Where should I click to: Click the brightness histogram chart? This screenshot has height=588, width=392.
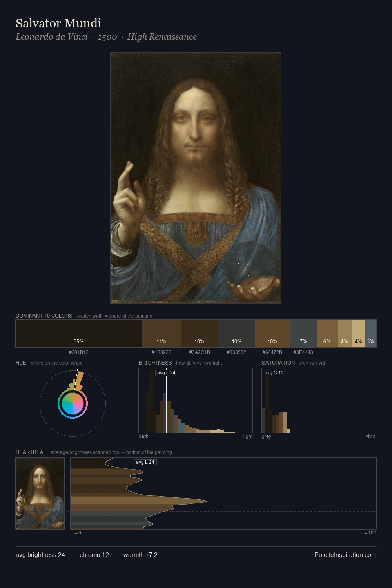pyautogui.click(x=196, y=401)
